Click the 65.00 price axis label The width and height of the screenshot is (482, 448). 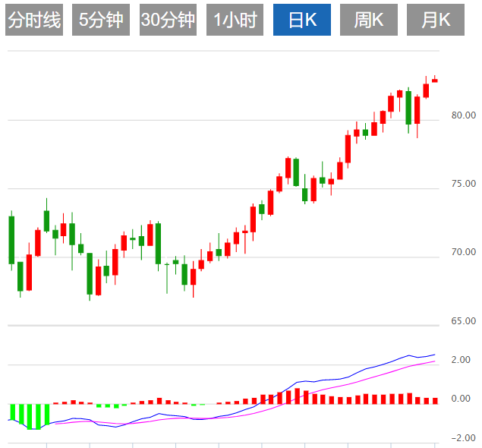(463, 321)
